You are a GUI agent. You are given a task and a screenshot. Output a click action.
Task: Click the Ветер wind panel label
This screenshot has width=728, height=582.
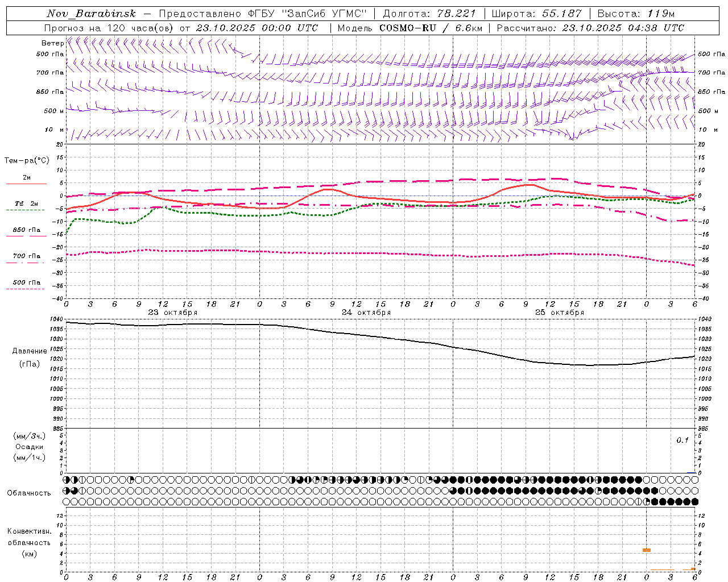pyautogui.click(x=52, y=43)
